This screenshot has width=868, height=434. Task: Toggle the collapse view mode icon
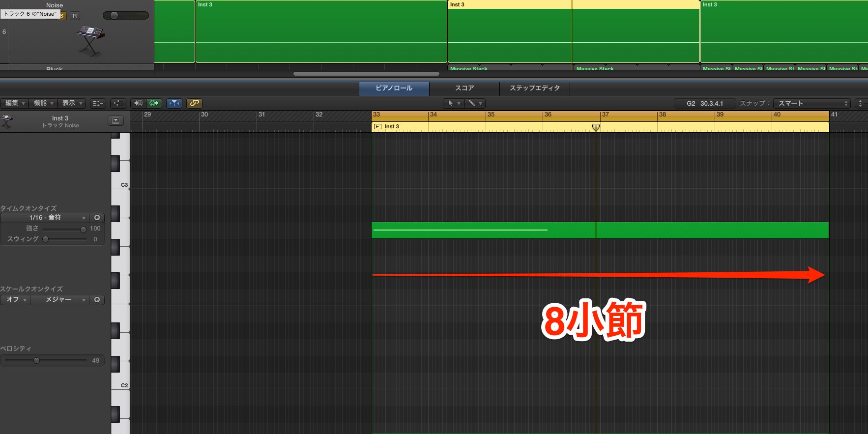(x=98, y=103)
